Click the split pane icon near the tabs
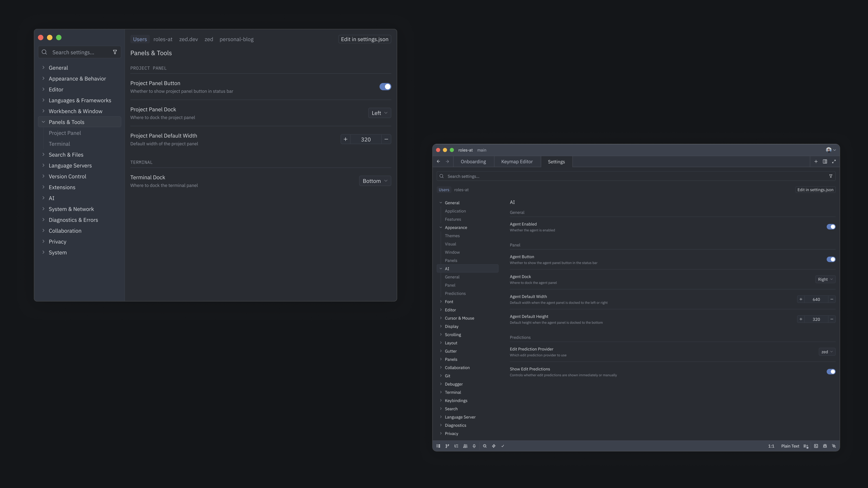The height and width of the screenshot is (488, 868). (825, 161)
